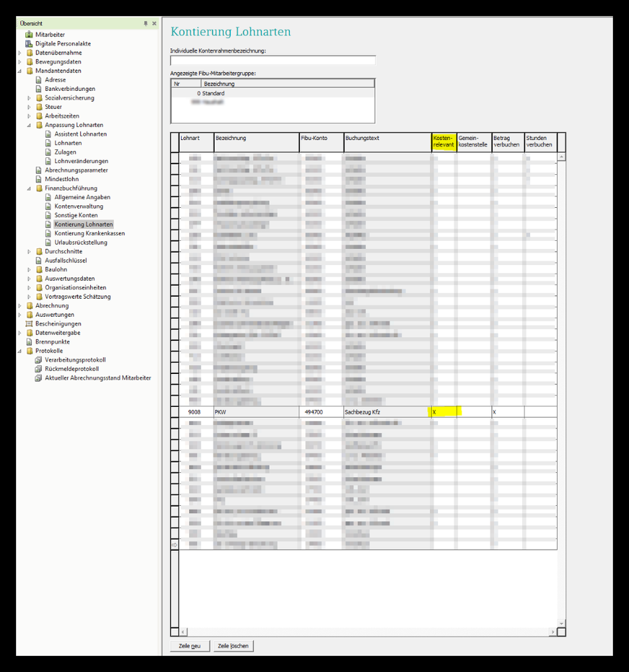Click the 494700 Fibu-Konto cell

(x=322, y=412)
